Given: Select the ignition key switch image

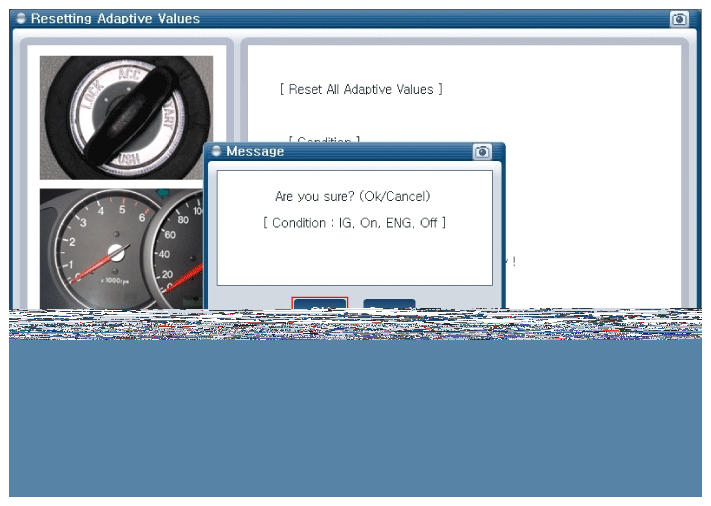Looking at the screenshot, I should (125, 117).
